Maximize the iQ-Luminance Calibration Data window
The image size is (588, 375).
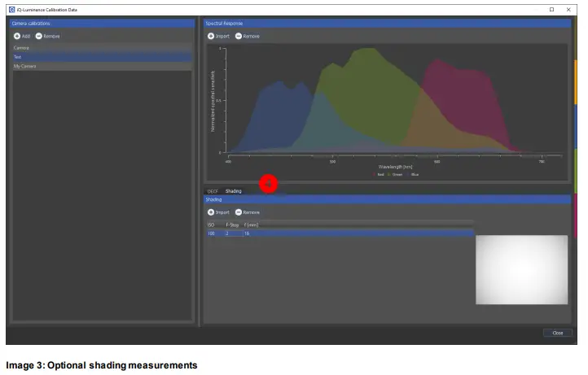551,10
